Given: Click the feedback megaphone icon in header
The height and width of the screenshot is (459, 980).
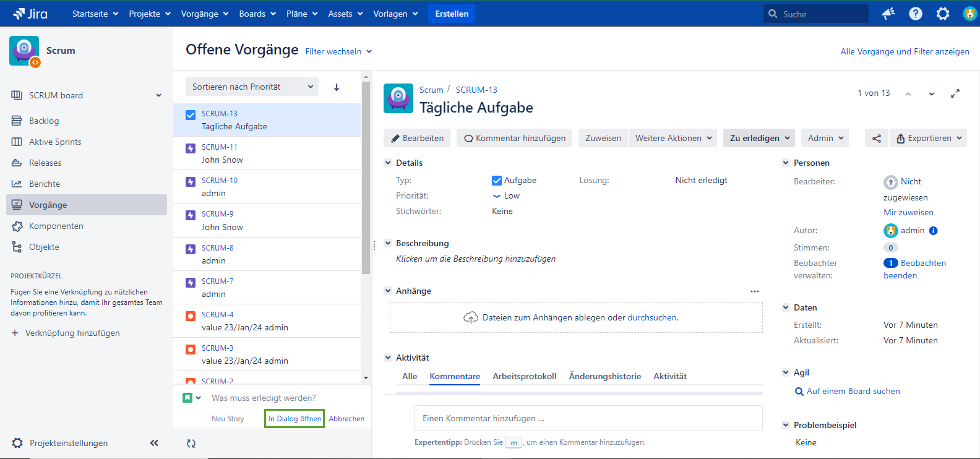Looking at the screenshot, I should (888, 14).
